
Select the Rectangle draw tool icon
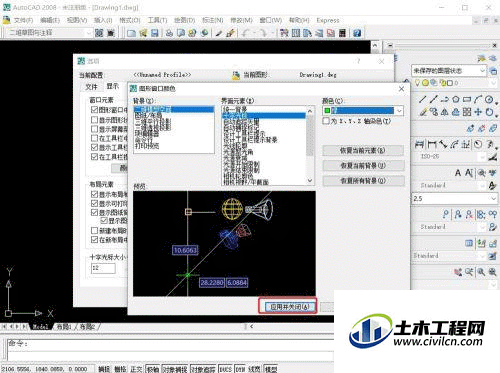point(467,99)
